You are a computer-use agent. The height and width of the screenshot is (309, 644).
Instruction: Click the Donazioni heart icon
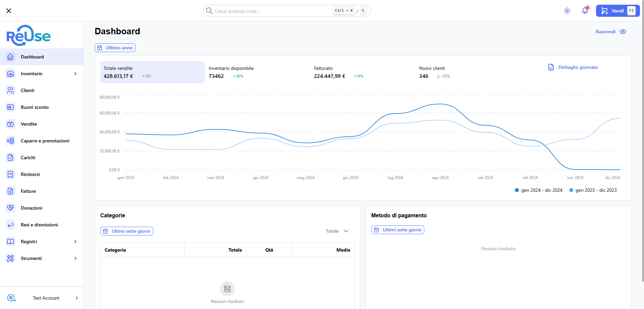coord(11,208)
